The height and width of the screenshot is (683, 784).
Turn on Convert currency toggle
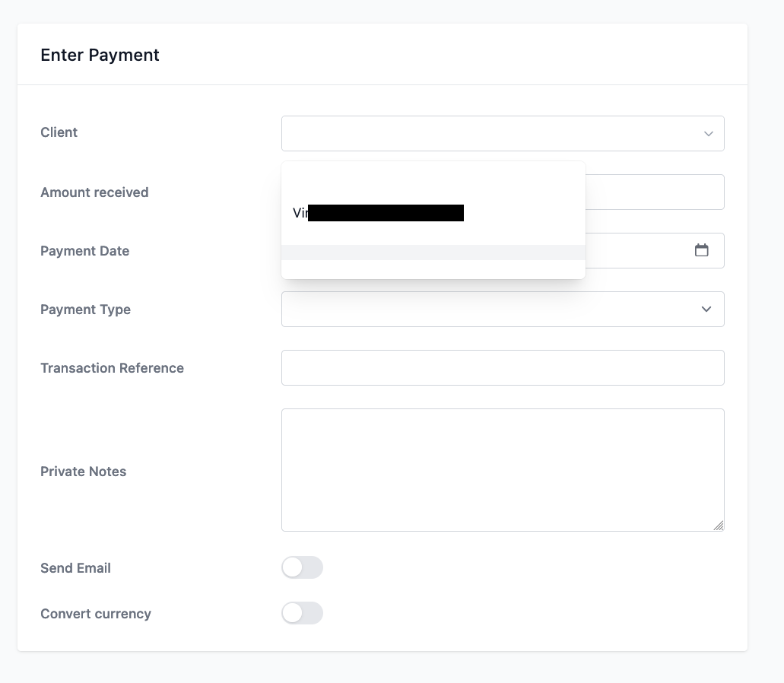click(302, 613)
